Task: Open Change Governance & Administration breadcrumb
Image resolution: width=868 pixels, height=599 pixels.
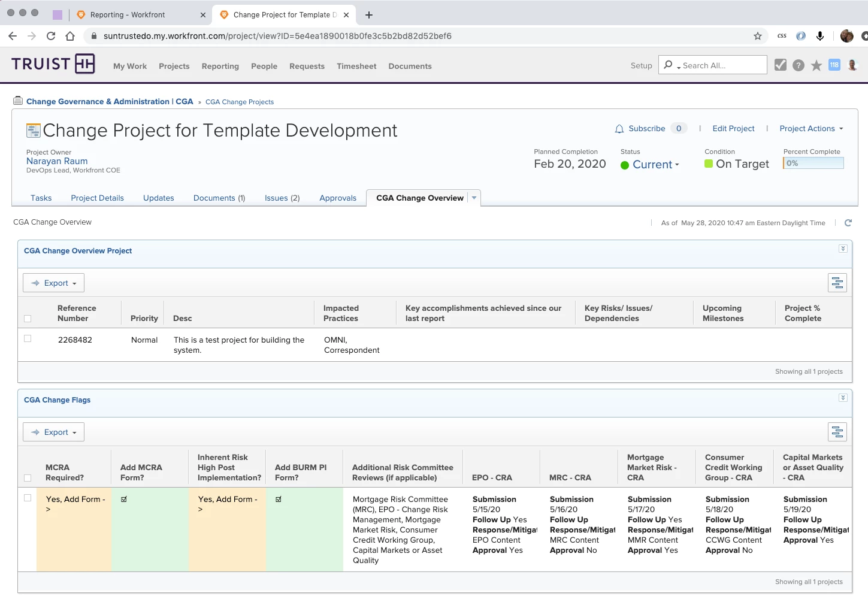Action: click(x=110, y=102)
